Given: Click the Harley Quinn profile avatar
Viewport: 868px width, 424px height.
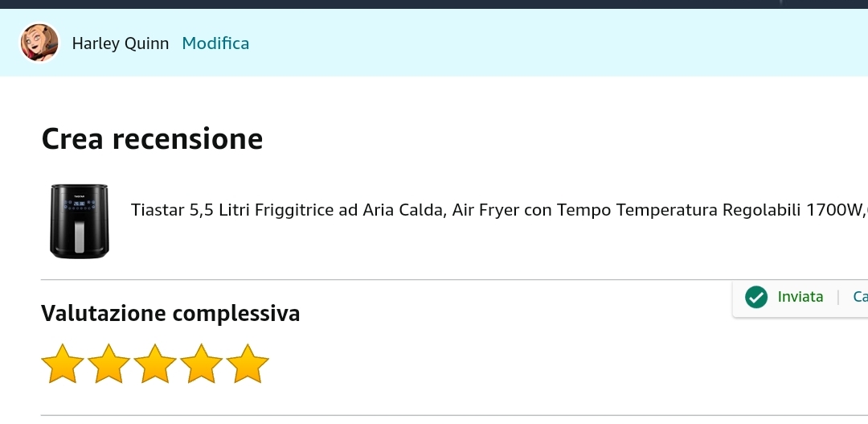Looking at the screenshot, I should [x=39, y=43].
